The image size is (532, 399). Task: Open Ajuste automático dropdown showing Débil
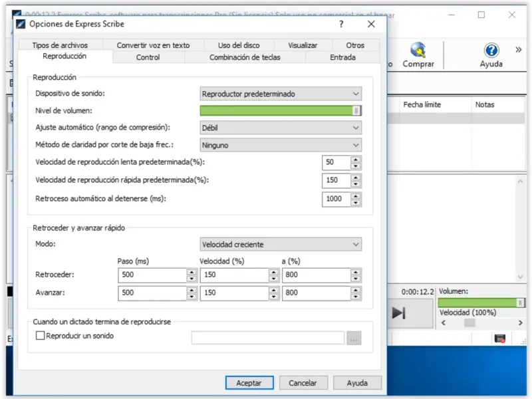(281, 128)
